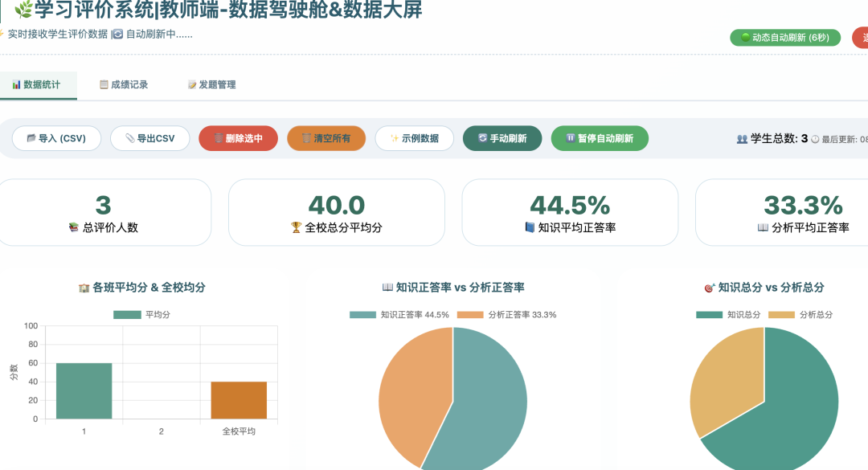This screenshot has height=470, width=868.
Task: Click the open book icon beside 分析平均正答率
Action: coord(763,227)
